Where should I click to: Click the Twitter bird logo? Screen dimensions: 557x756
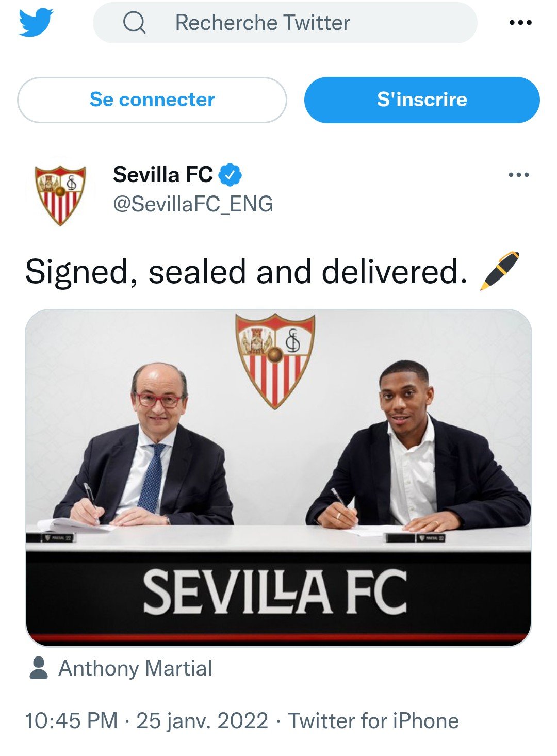point(36,23)
